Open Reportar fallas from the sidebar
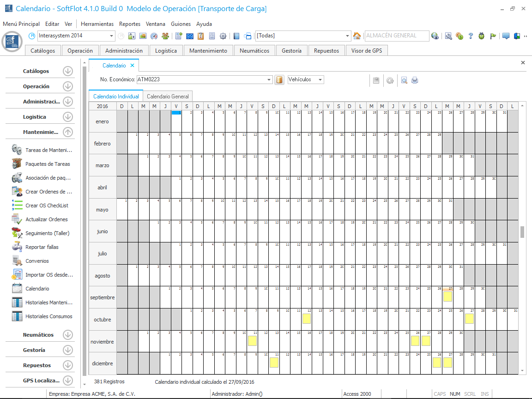Viewport: 532px width, 399px height. pos(42,247)
